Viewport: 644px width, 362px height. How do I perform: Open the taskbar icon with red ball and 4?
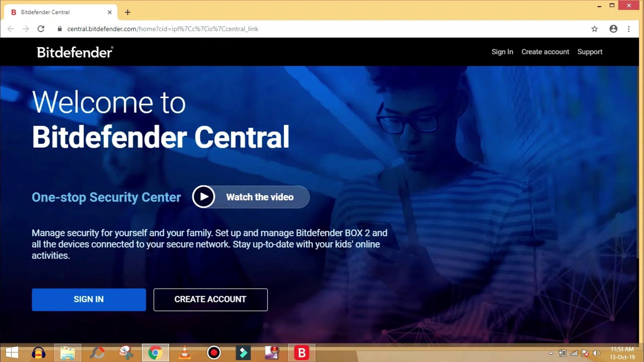[x=272, y=353]
